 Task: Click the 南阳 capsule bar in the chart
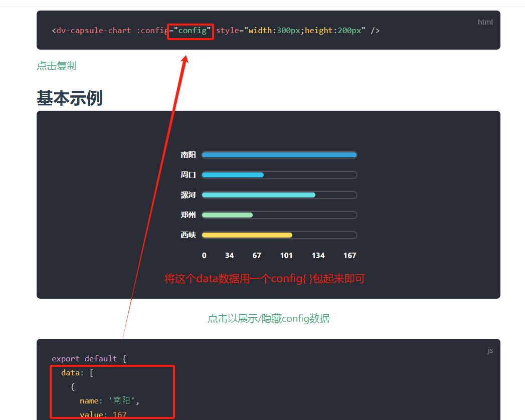pyautogui.click(x=279, y=154)
